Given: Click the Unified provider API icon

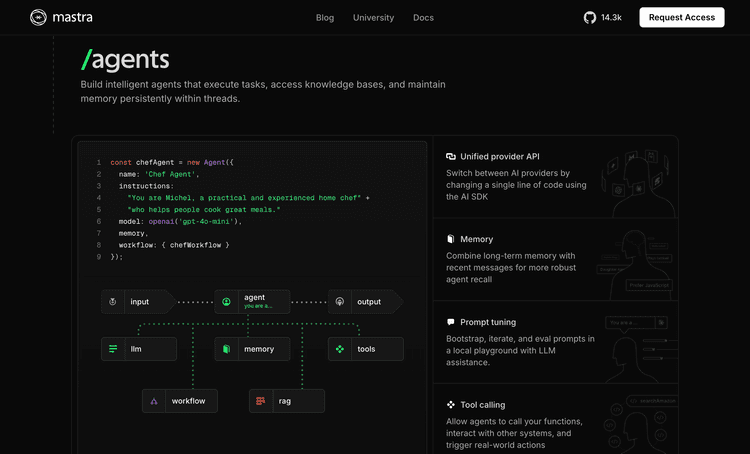Looking at the screenshot, I should pos(451,156).
